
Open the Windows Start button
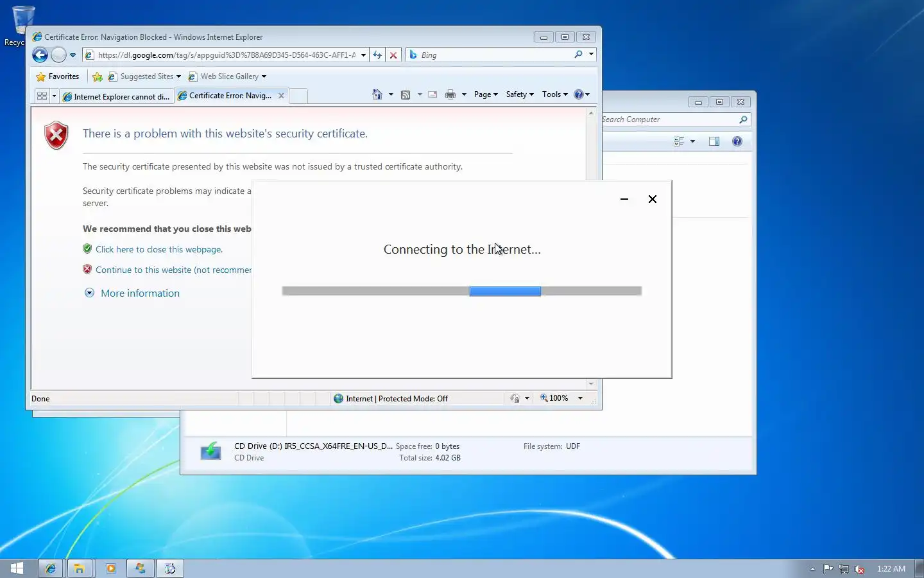click(17, 568)
